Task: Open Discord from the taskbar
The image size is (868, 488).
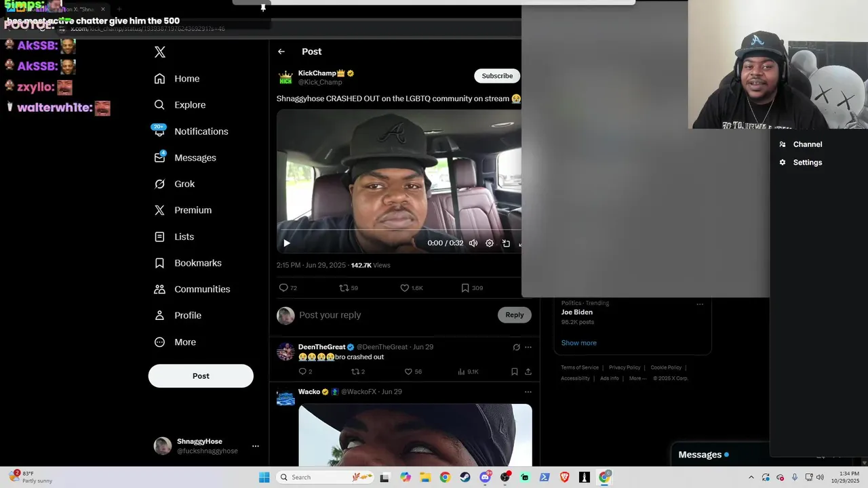Action: click(x=485, y=477)
